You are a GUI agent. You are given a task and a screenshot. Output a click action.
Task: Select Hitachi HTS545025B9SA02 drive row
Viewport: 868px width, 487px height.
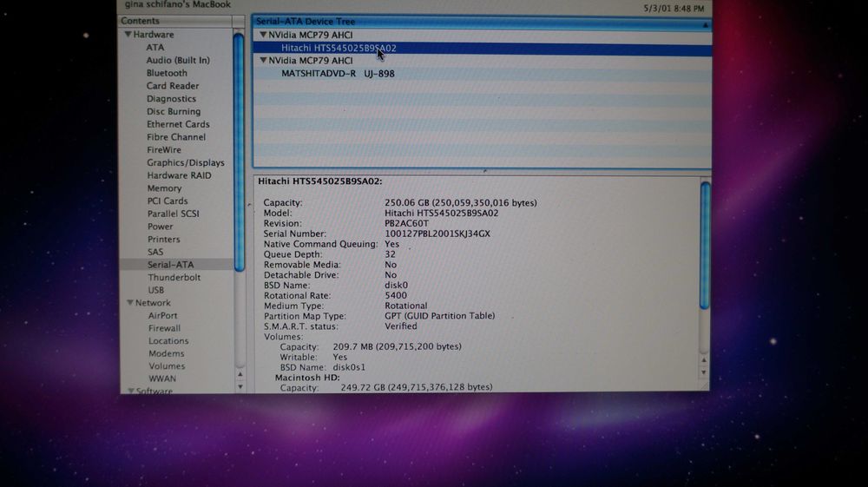[x=482, y=48]
